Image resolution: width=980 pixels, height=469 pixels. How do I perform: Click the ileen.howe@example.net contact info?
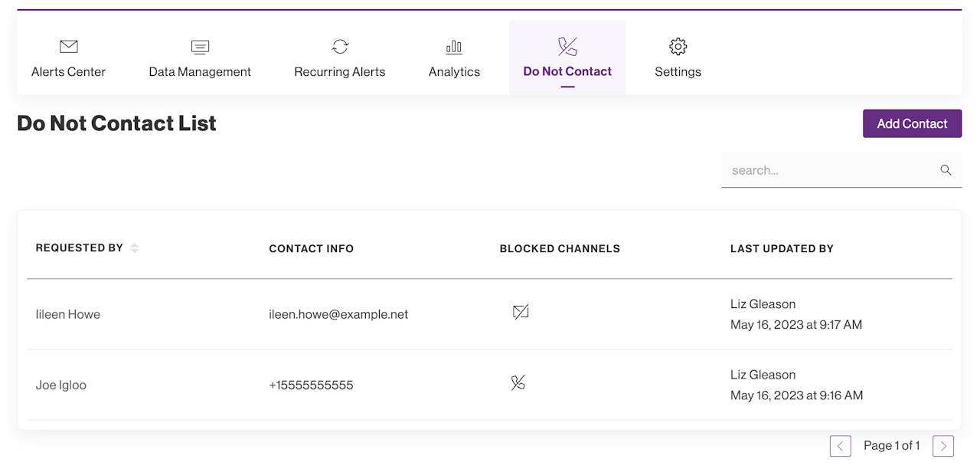click(x=338, y=314)
